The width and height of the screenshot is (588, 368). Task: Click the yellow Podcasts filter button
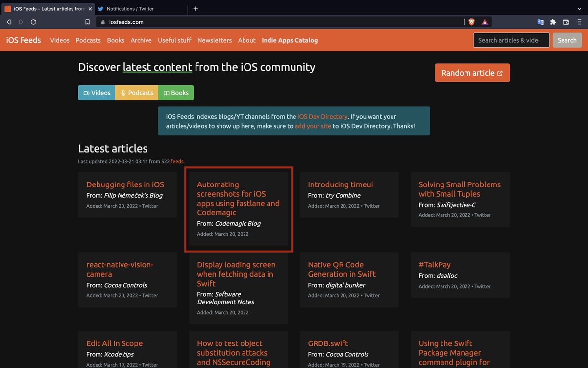(x=137, y=93)
